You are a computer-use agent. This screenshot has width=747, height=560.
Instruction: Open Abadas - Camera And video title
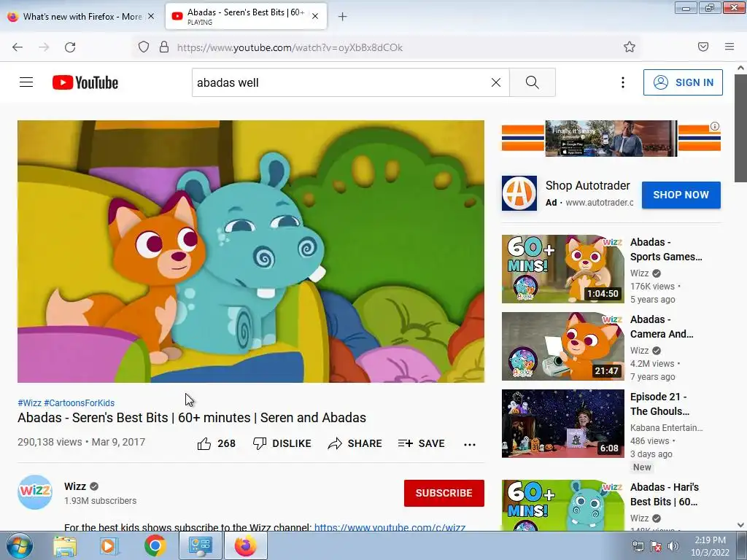click(662, 327)
